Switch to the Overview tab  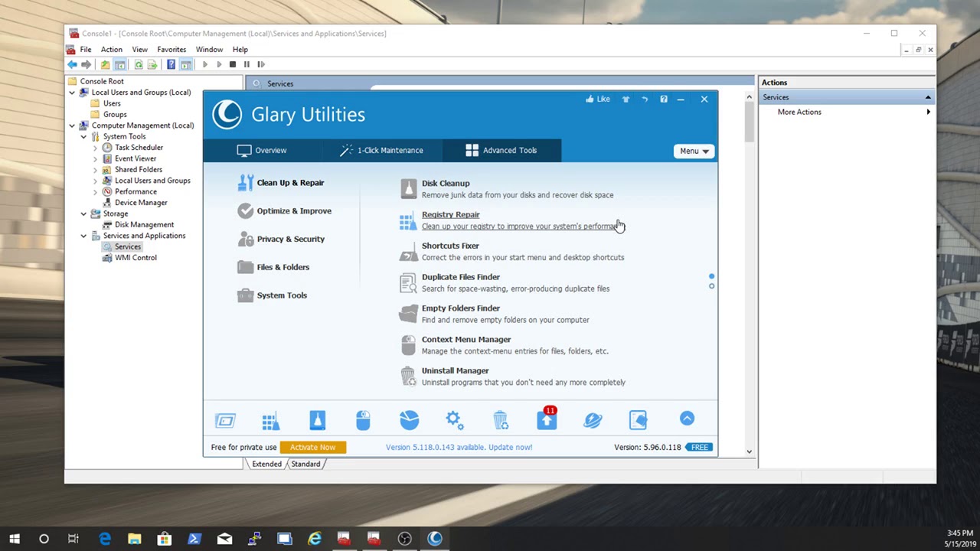click(262, 151)
